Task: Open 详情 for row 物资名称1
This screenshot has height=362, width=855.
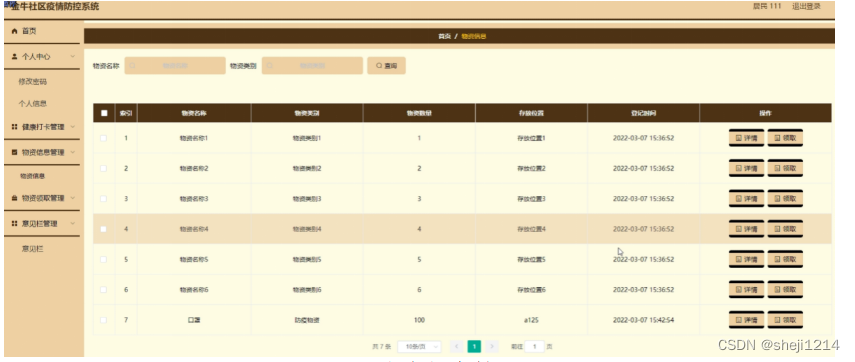Action: [x=746, y=138]
